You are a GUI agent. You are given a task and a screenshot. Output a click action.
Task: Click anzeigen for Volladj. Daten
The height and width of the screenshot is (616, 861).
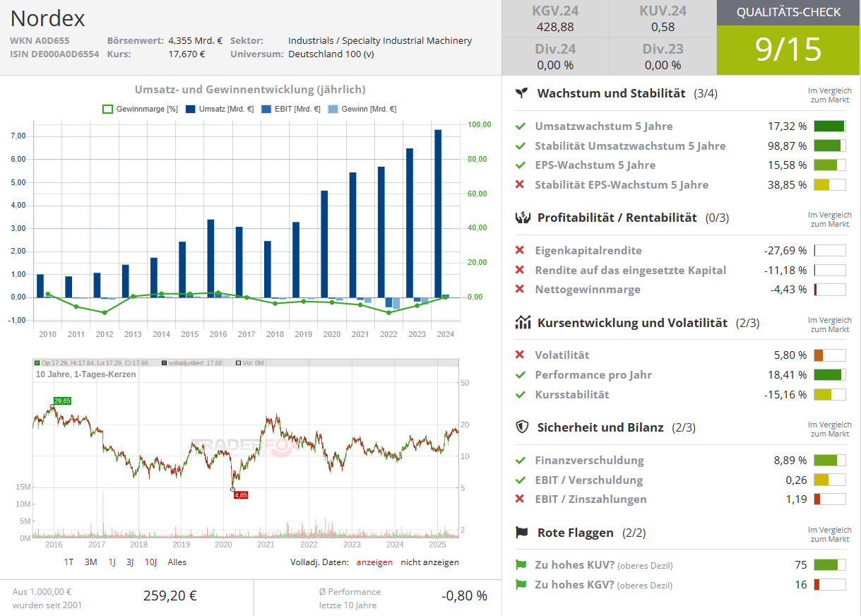click(x=374, y=562)
